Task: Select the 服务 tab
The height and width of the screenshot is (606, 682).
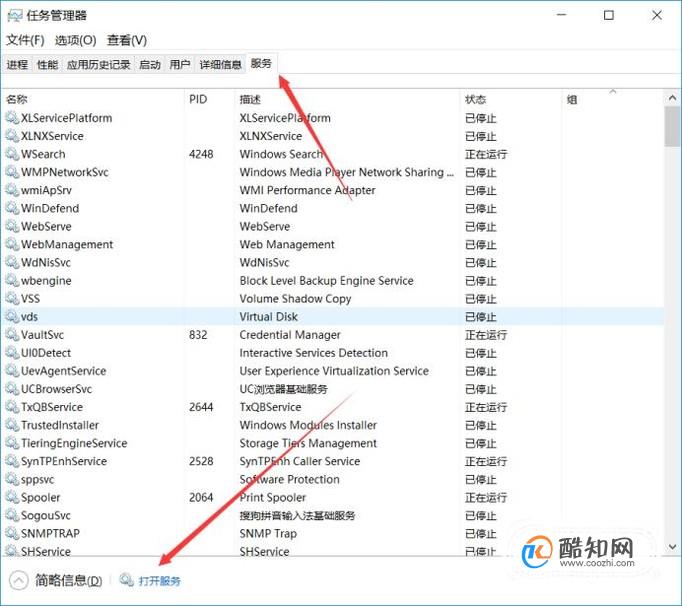Action: tap(261, 64)
